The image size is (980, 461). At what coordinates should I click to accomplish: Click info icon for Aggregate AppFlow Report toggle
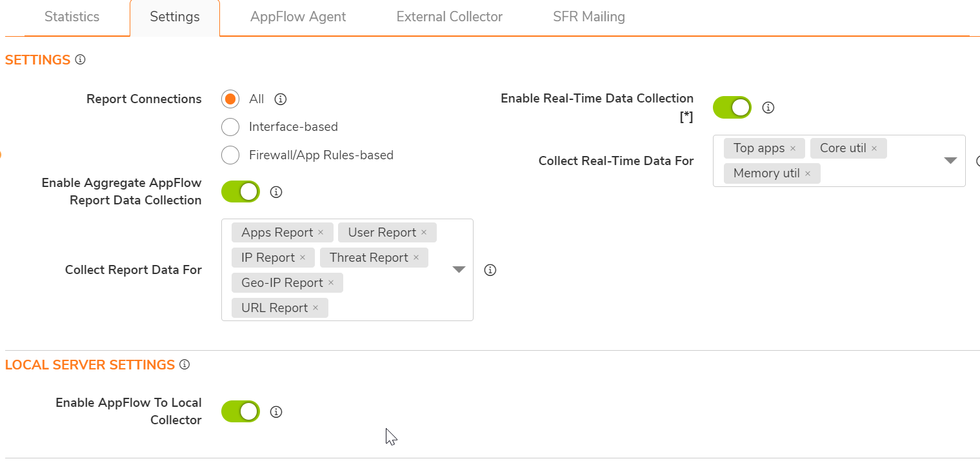click(x=276, y=192)
